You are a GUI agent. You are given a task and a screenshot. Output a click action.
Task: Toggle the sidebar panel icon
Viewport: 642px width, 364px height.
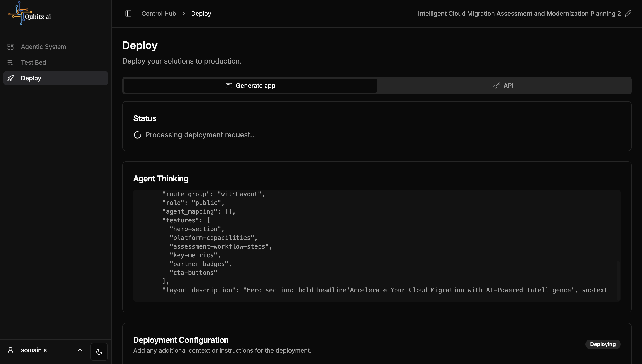pyautogui.click(x=128, y=14)
